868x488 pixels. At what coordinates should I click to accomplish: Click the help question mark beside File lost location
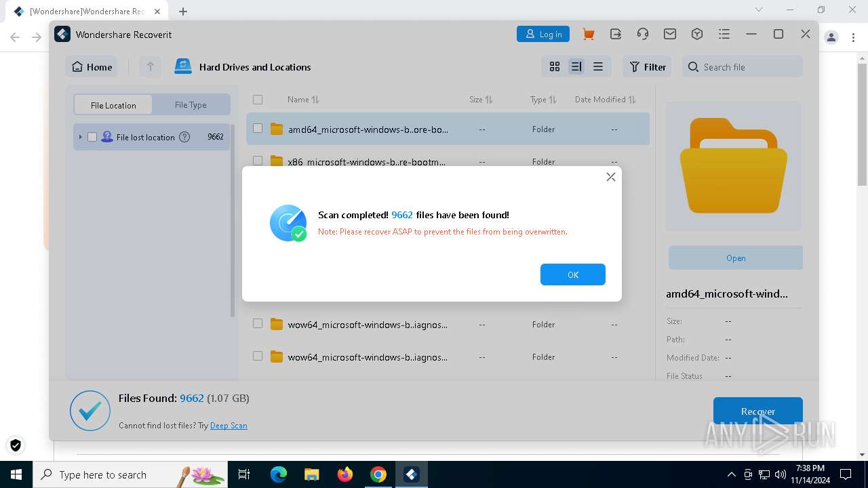click(184, 137)
